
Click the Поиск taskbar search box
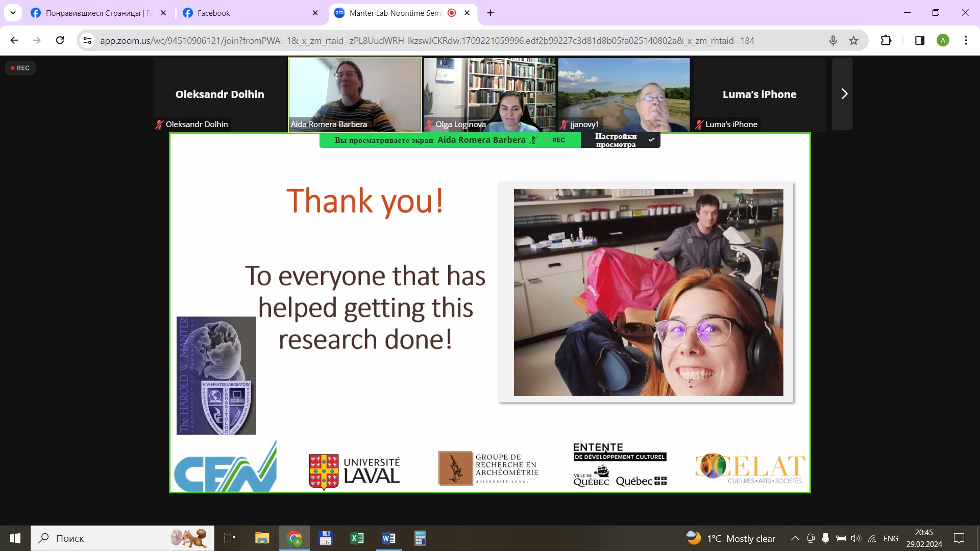[x=122, y=538]
